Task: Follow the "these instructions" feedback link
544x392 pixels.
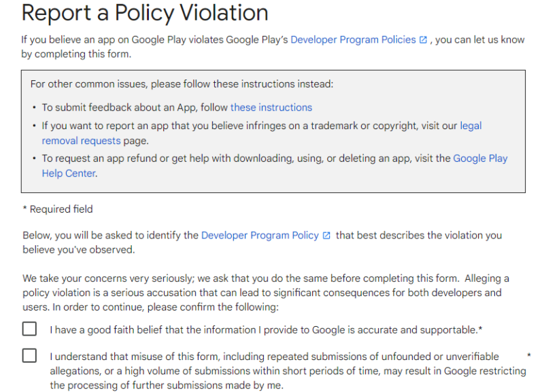Action: click(271, 107)
